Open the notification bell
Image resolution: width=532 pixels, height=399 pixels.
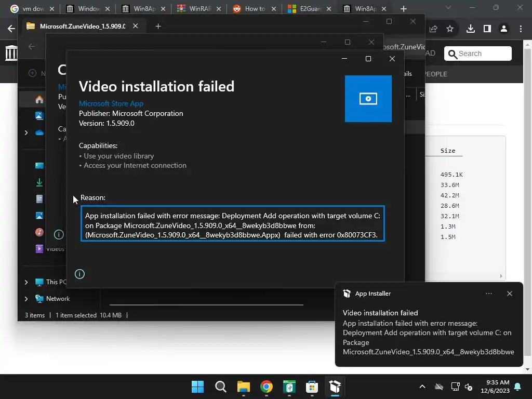pyautogui.click(x=518, y=387)
